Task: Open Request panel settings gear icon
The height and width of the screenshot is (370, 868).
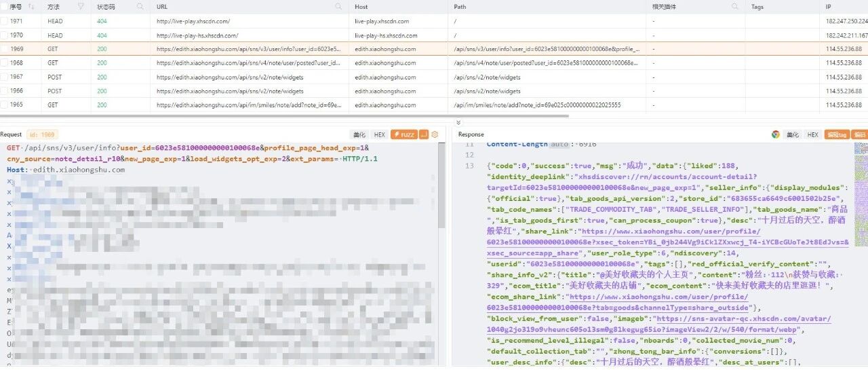Action: [x=435, y=134]
